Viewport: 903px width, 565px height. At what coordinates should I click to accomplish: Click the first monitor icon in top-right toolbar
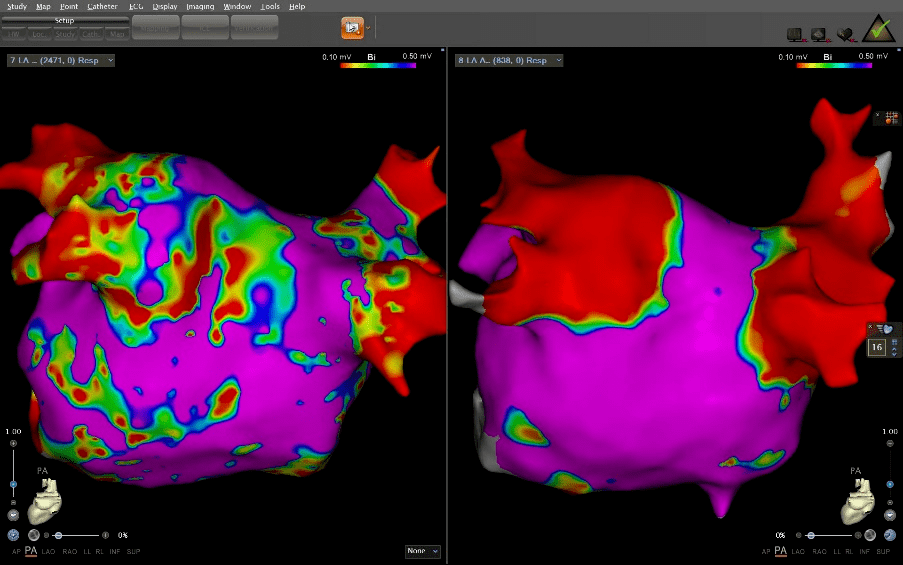tap(796, 34)
